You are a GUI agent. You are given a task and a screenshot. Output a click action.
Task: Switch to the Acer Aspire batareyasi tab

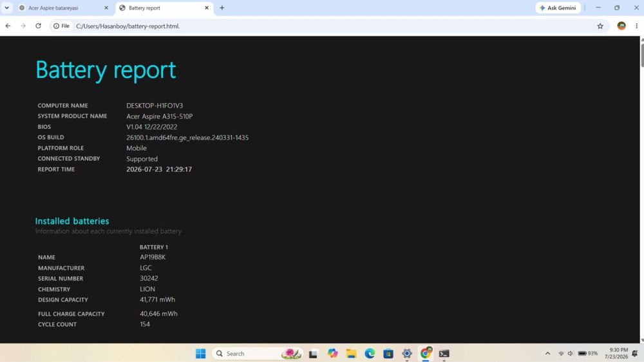[64, 8]
